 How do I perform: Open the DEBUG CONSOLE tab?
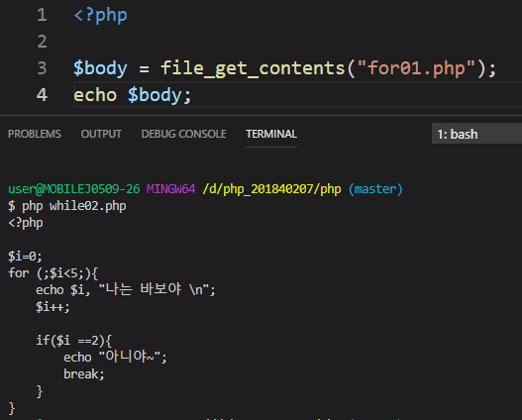[x=183, y=134]
